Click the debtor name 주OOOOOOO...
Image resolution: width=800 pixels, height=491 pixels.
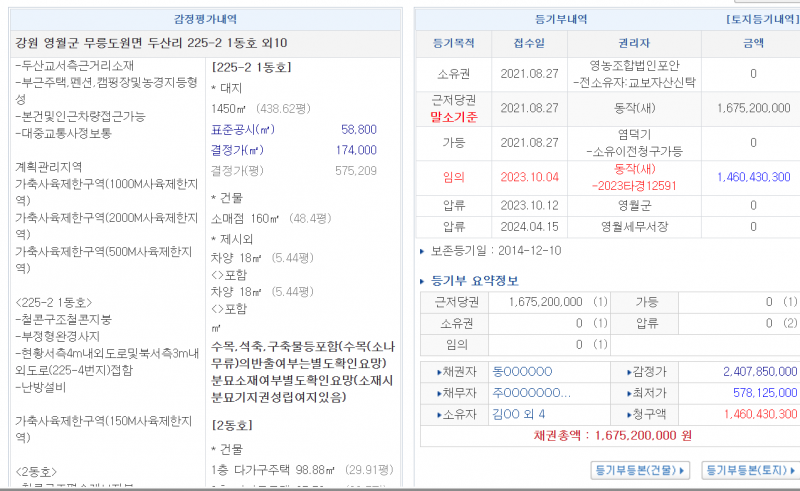point(532,392)
